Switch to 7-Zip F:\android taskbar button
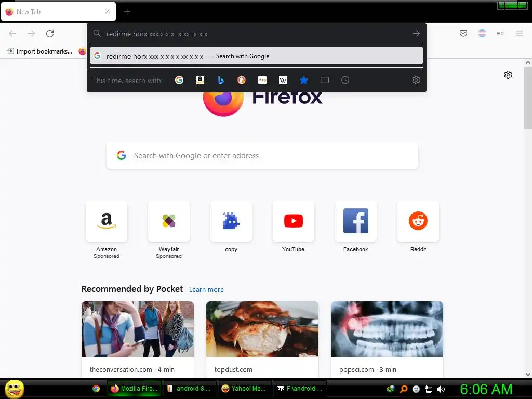The image size is (532, 399). click(x=299, y=389)
